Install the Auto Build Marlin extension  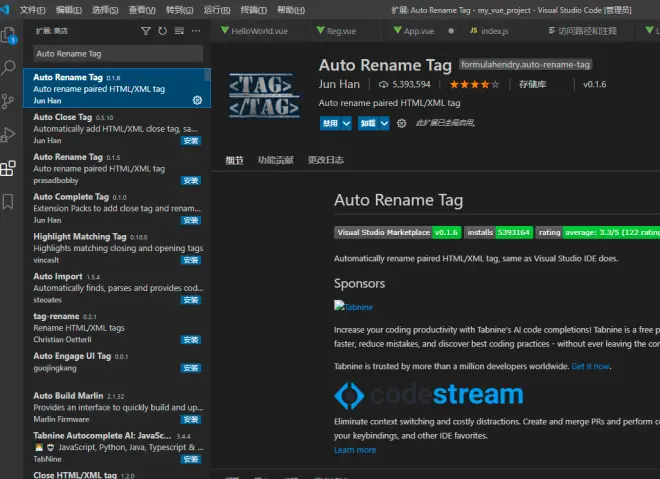[x=191, y=419]
